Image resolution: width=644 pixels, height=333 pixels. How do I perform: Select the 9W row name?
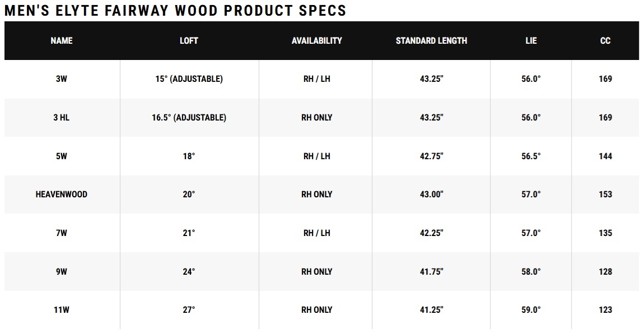pos(62,272)
